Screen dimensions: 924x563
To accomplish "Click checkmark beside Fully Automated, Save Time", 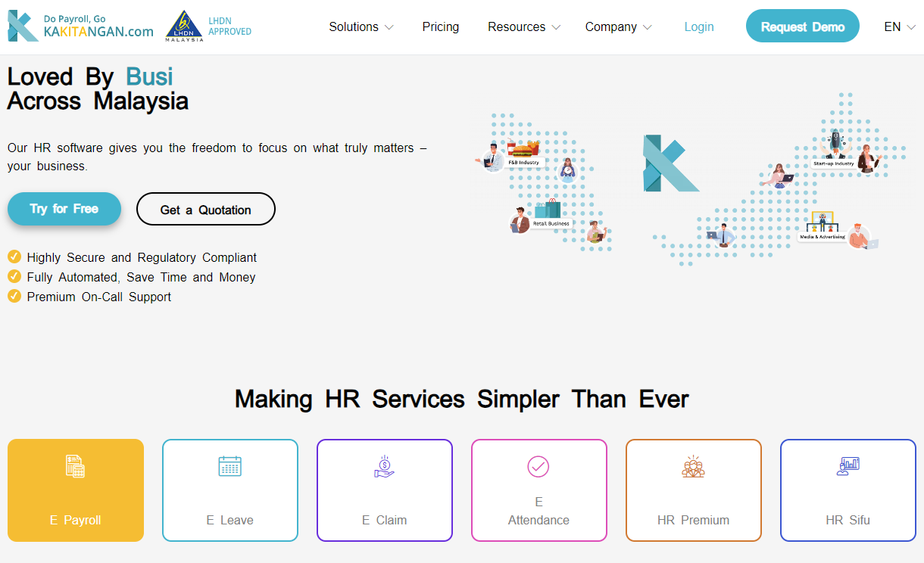I will pyautogui.click(x=14, y=276).
